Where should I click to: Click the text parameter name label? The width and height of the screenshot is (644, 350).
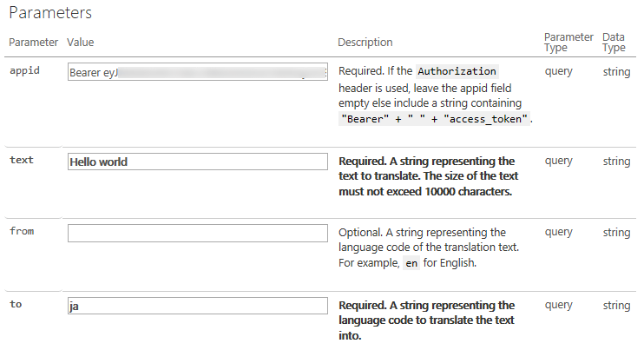pyautogui.click(x=21, y=160)
